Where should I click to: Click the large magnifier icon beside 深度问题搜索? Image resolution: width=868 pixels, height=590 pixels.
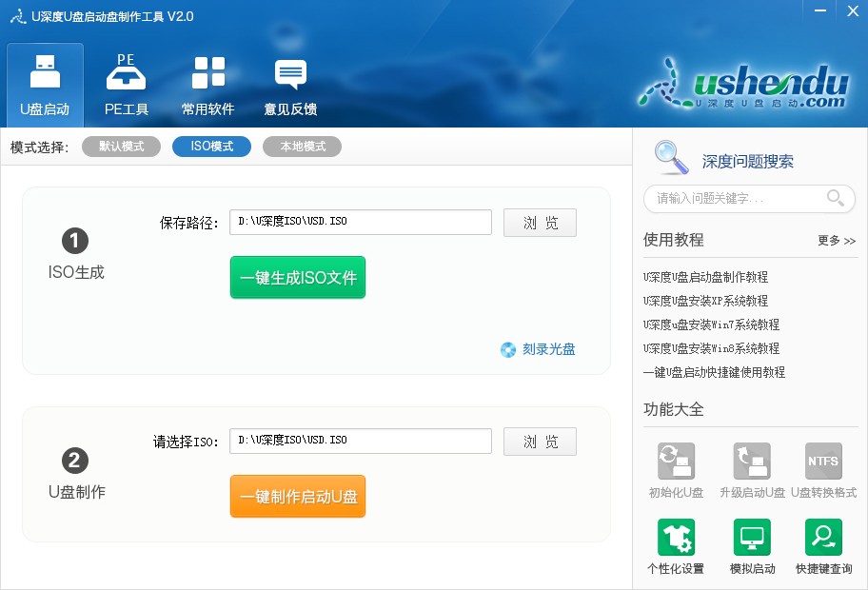pos(671,158)
